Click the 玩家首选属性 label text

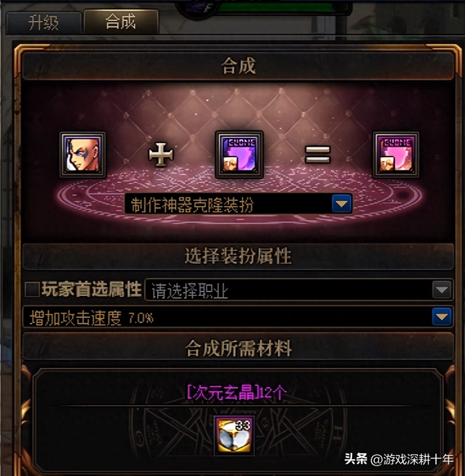(92, 289)
